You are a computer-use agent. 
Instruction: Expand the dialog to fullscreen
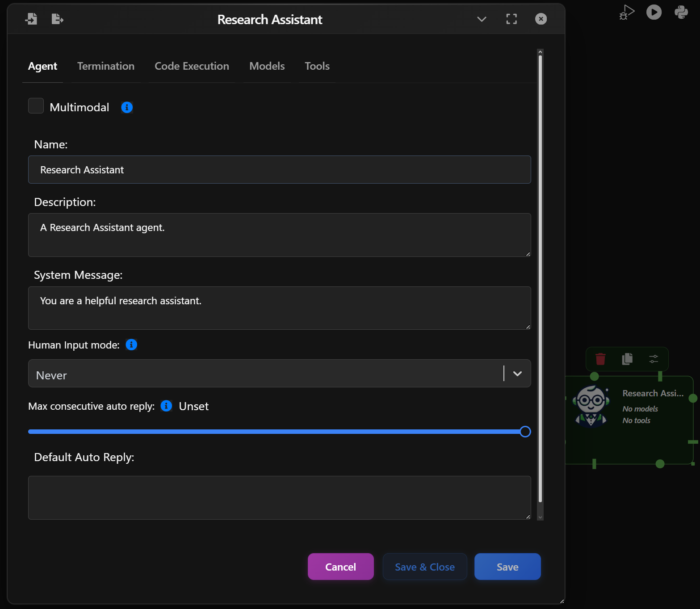(x=511, y=19)
